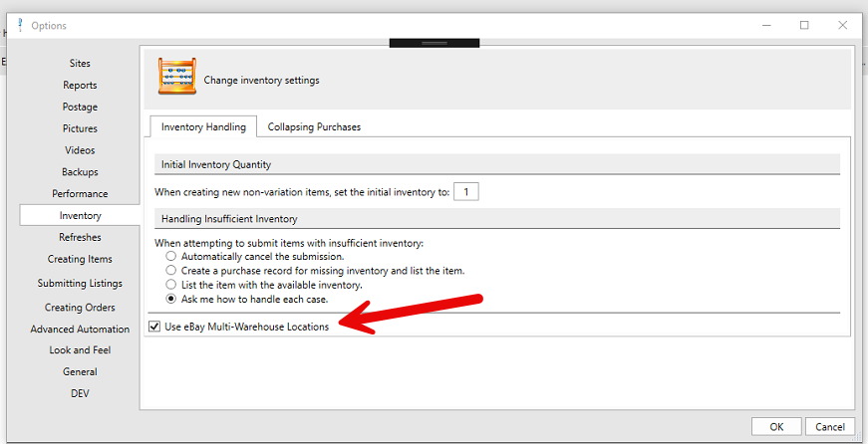Switch to the Collapsing Purchases tab
Viewport: 868px width, 444px height.
[x=314, y=126]
